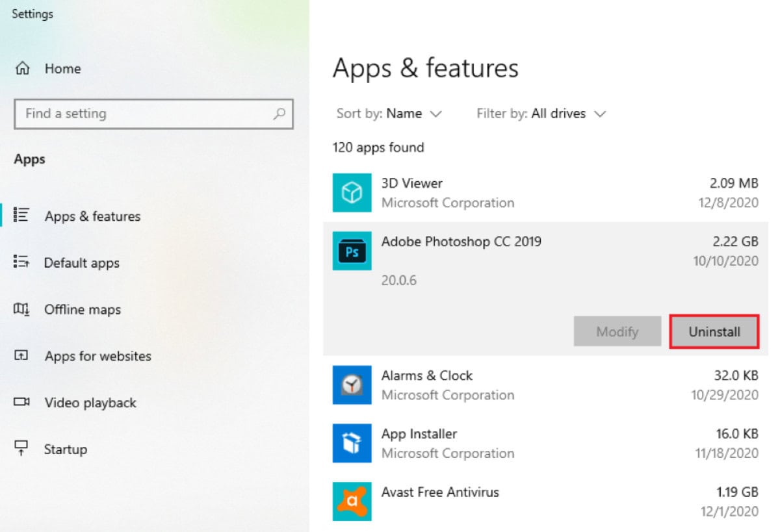Click the Alarms & Clock icon
The image size is (780, 532).
pyautogui.click(x=352, y=385)
